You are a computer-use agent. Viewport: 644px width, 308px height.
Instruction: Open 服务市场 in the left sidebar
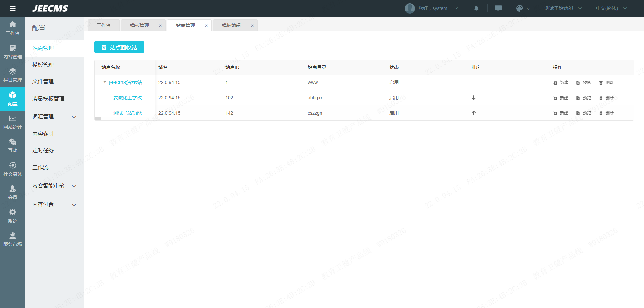tap(13, 239)
